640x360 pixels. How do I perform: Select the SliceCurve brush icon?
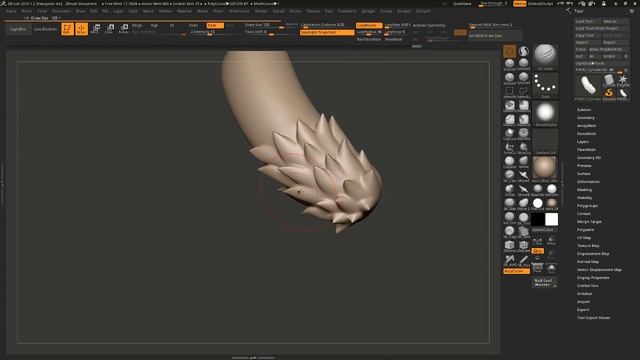click(x=524, y=148)
